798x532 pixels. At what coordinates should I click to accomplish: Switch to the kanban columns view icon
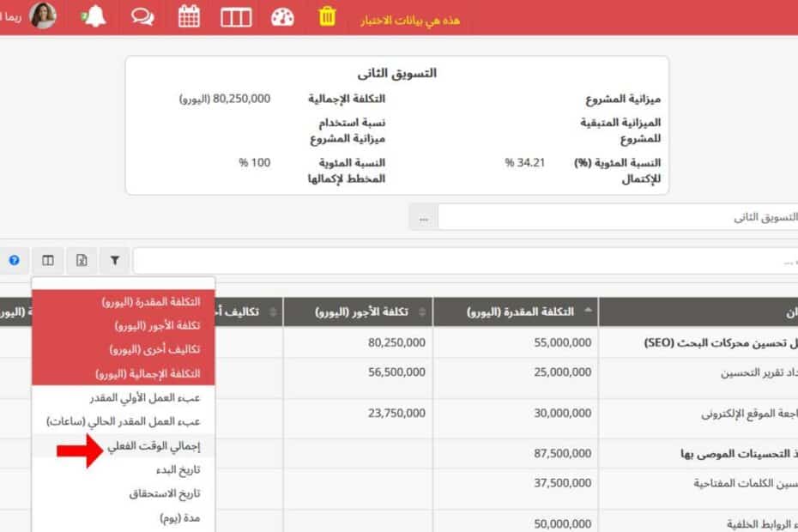tap(236, 17)
